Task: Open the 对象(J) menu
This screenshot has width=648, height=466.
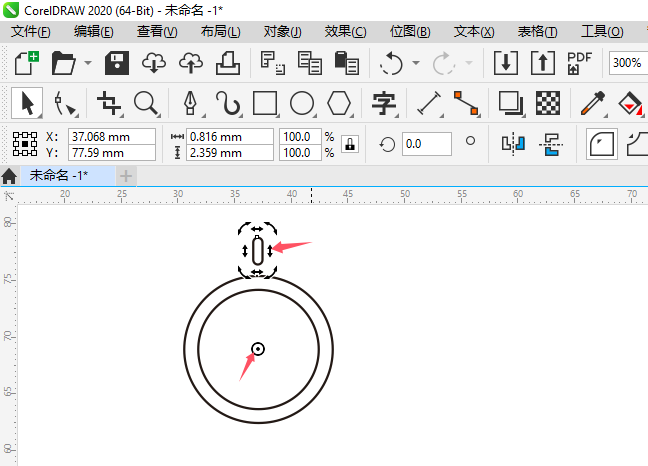Action: [x=283, y=32]
